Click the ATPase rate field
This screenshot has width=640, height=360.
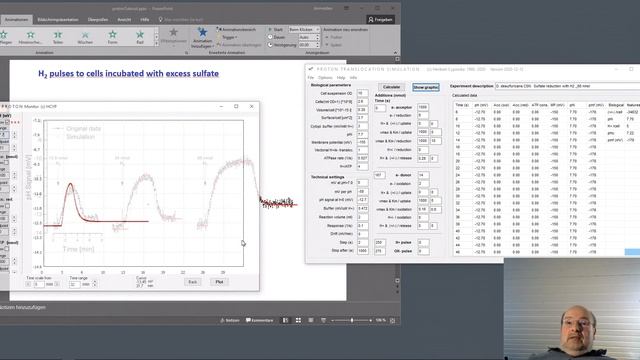362,158
